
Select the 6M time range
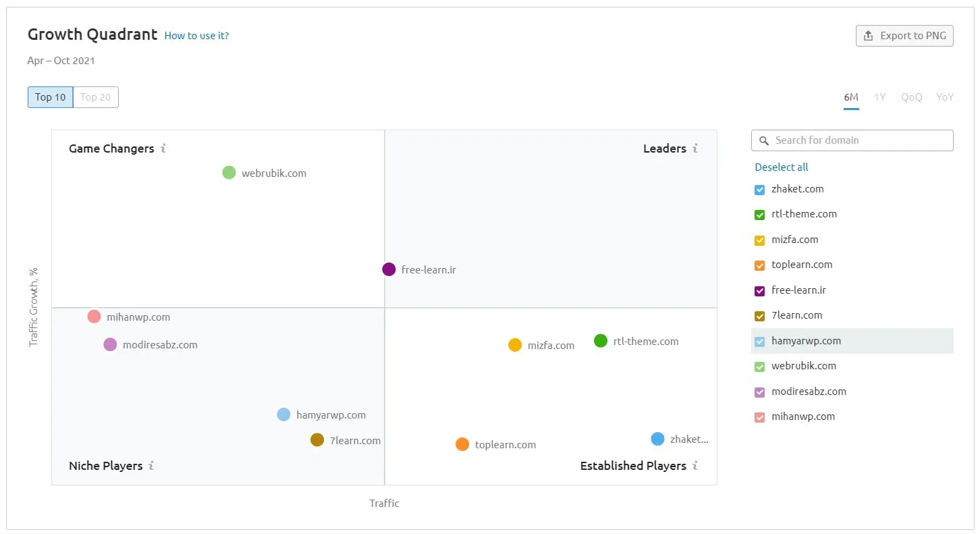(851, 97)
